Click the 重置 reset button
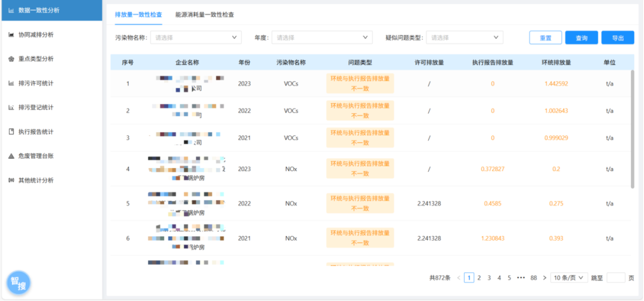The width and height of the screenshot is (644, 301). point(545,38)
